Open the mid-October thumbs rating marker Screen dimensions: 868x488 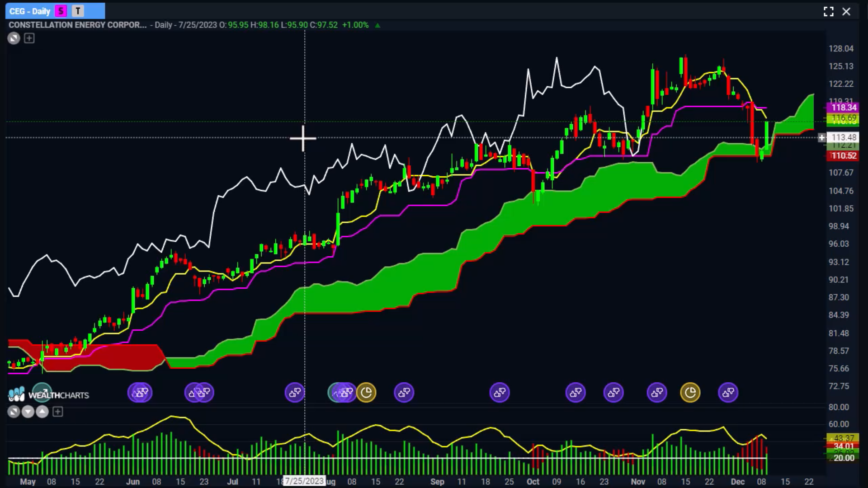click(x=576, y=393)
